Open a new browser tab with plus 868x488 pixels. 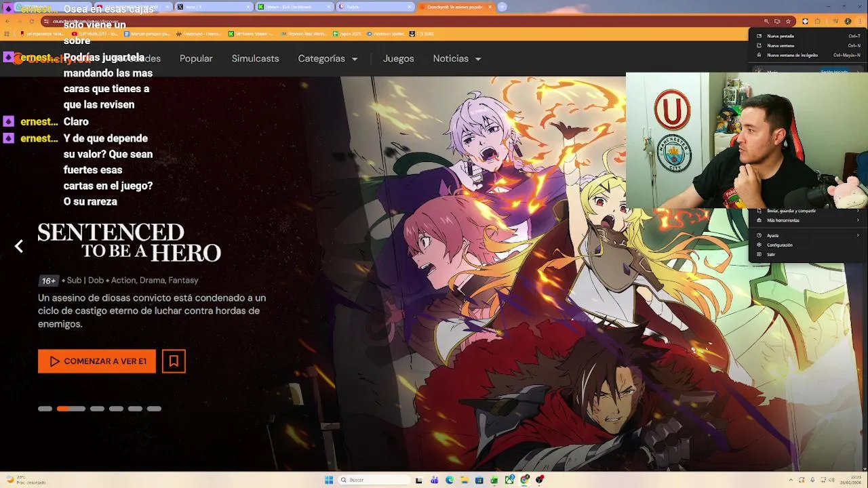502,7
